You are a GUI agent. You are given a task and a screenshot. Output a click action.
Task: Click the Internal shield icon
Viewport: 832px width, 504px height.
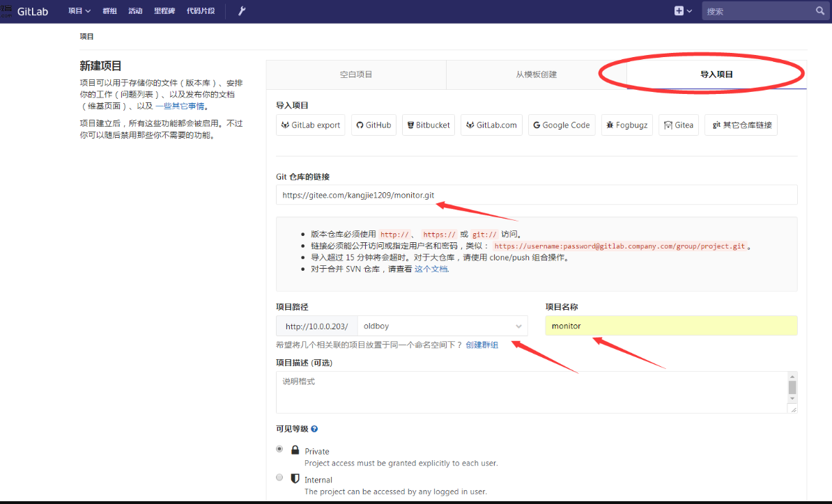[295, 478]
